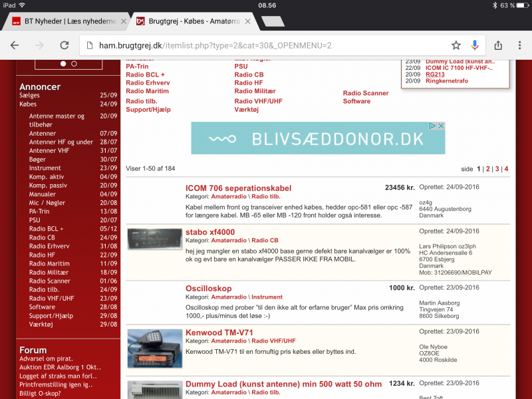Open Radio BCL + sidebar category

pos(46,229)
